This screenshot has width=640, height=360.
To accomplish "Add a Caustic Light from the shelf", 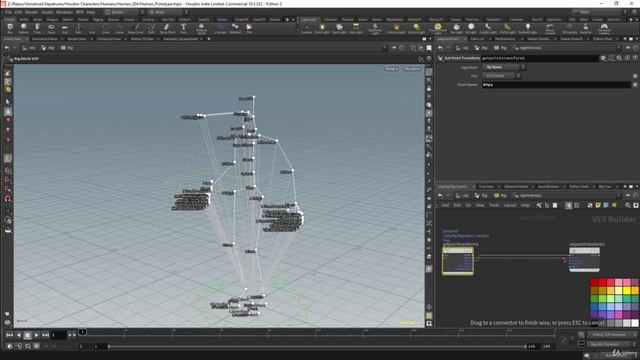I will [488, 29].
